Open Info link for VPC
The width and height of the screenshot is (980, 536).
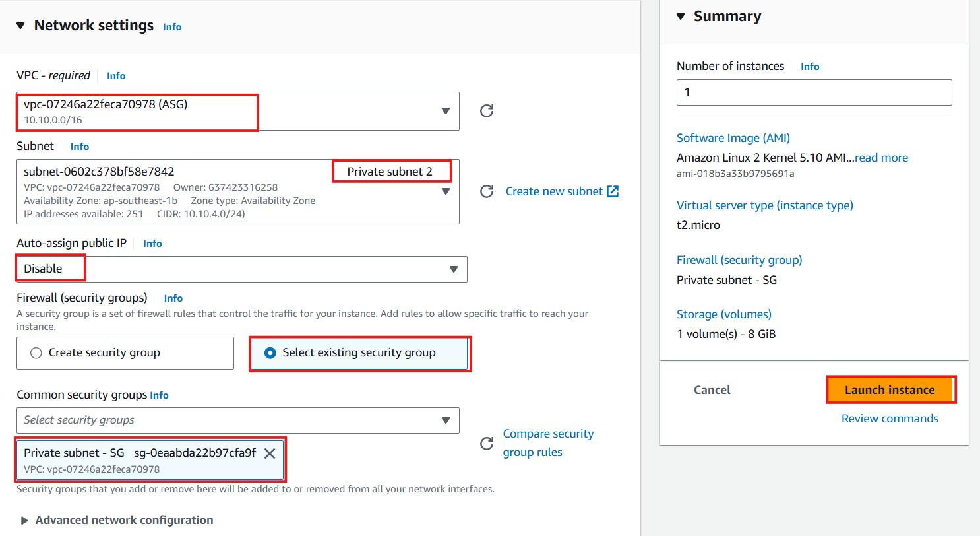(116, 76)
